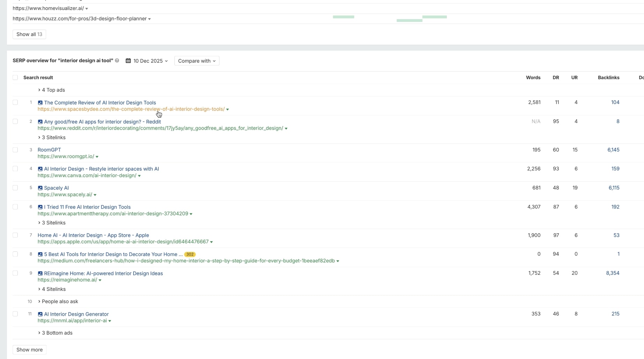Viewport: 644px width, 359px height.
Task: Click the calendar icon next to the date
Action: click(128, 60)
